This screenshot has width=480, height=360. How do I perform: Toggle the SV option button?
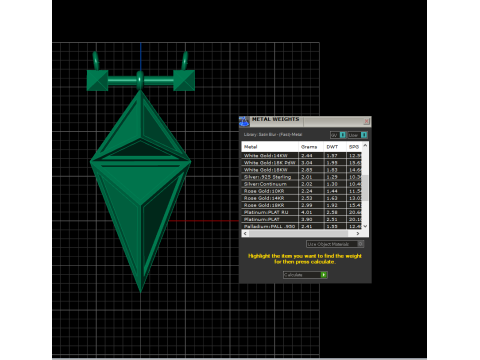pyautogui.click(x=338, y=135)
